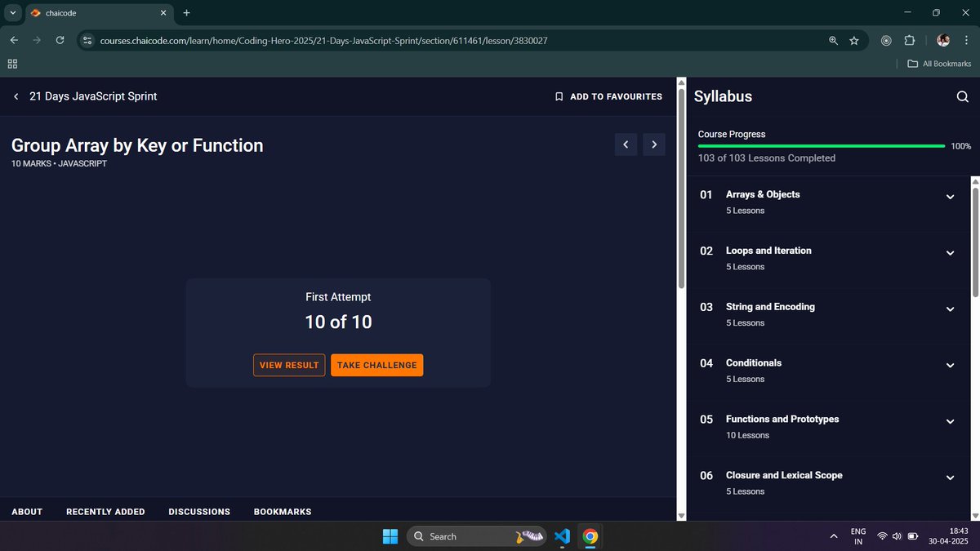
Task: Open the tab search dropdown arrow
Action: pyautogui.click(x=12, y=13)
